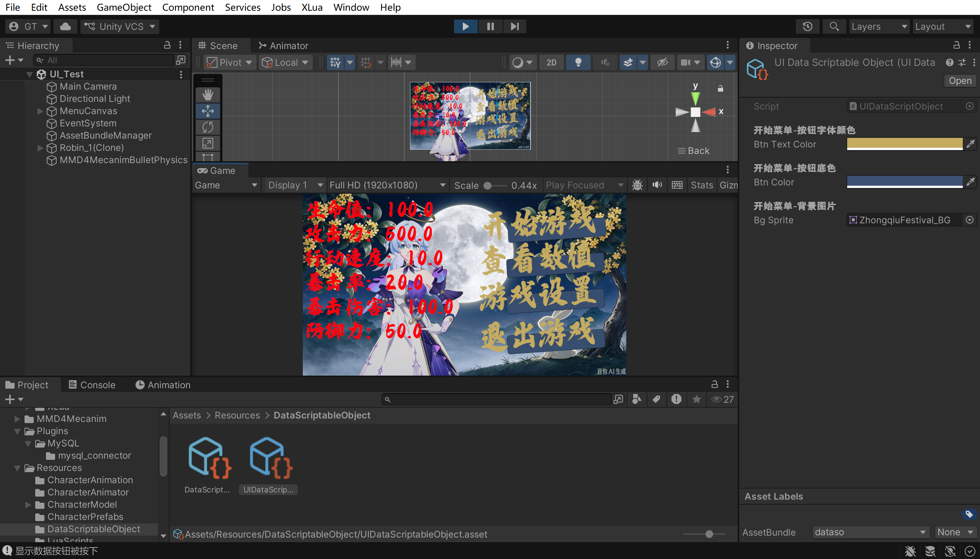Select the Hand view tool
The width and height of the screenshot is (980, 559).
(x=207, y=95)
